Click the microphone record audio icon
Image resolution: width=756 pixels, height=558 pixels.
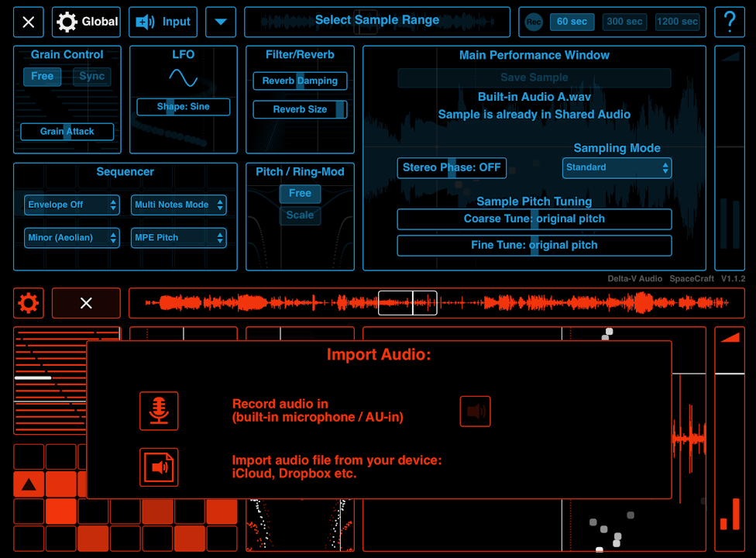pyautogui.click(x=159, y=411)
